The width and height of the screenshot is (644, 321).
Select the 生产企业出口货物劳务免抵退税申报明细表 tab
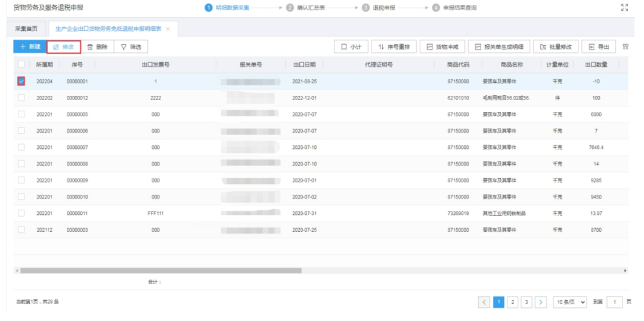point(109,29)
